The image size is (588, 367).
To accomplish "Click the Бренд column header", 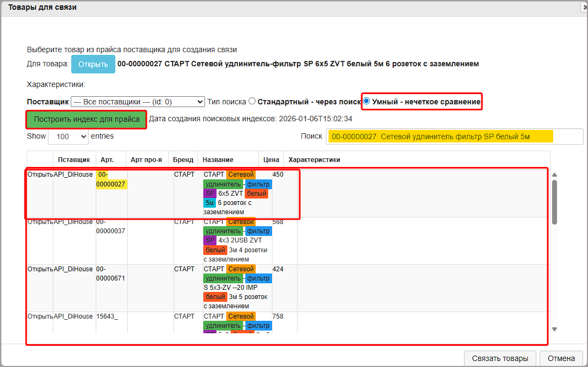I will pos(183,160).
